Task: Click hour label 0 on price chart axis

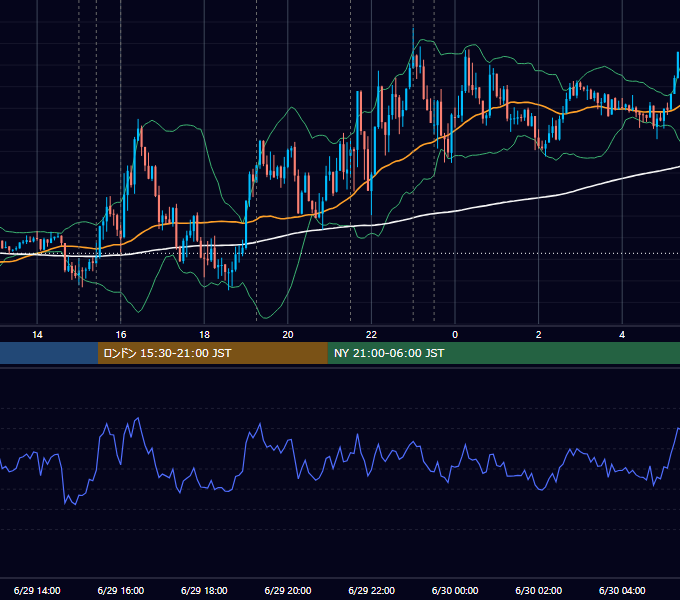Action: [x=455, y=335]
